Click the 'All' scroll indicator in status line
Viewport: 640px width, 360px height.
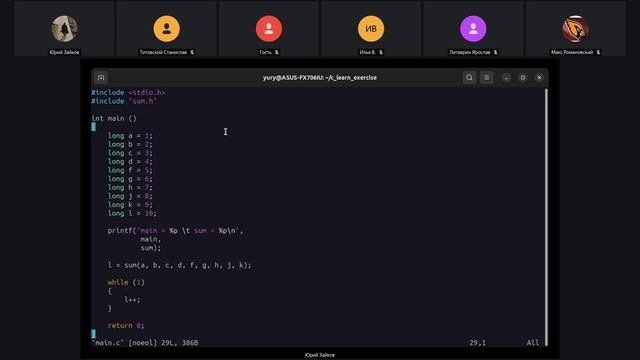click(x=533, y=343)
